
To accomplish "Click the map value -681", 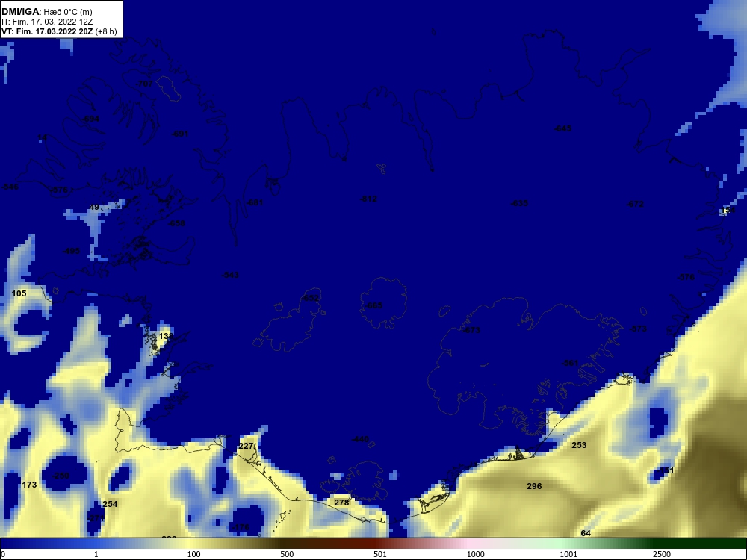I will point(255,202).
